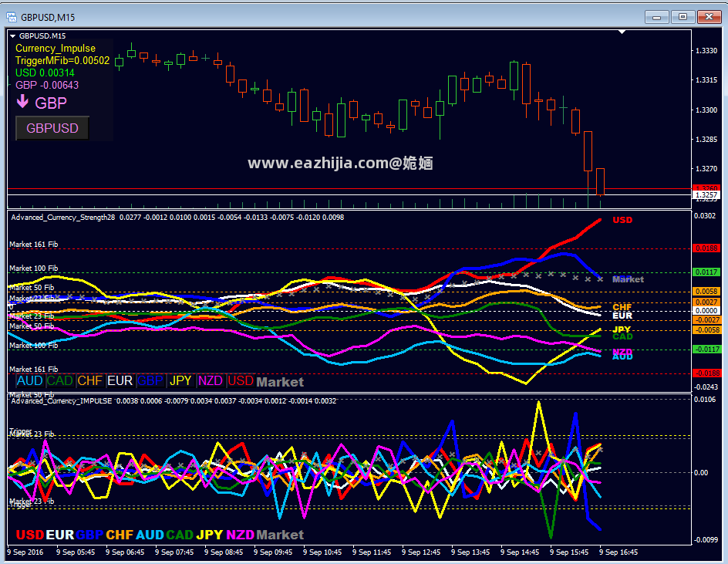Expand the GBPUSD.M15 chart header triangle
This screenshot has height=564, width=728.
coord(12,35)
